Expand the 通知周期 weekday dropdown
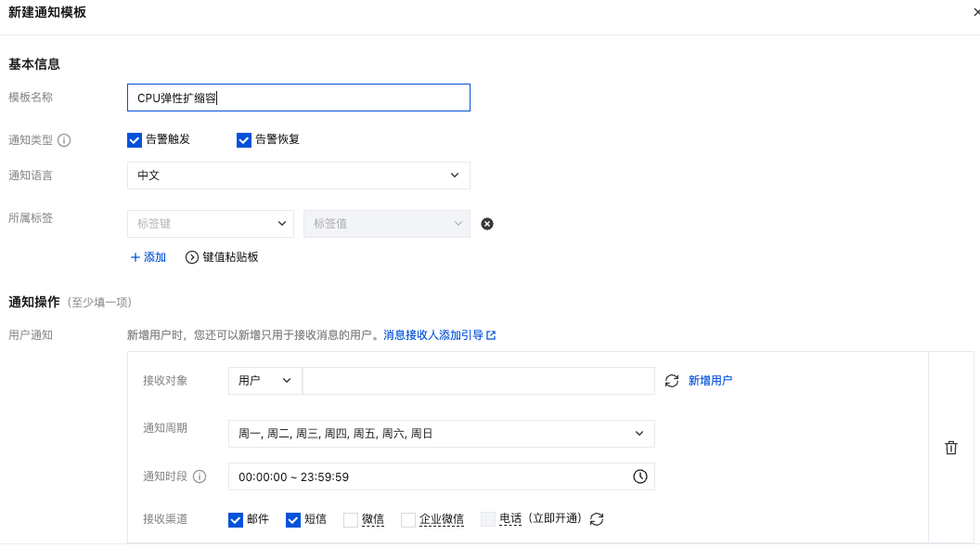Image resolution: width=980 pixels, height=548 pixels. (441, 434)
